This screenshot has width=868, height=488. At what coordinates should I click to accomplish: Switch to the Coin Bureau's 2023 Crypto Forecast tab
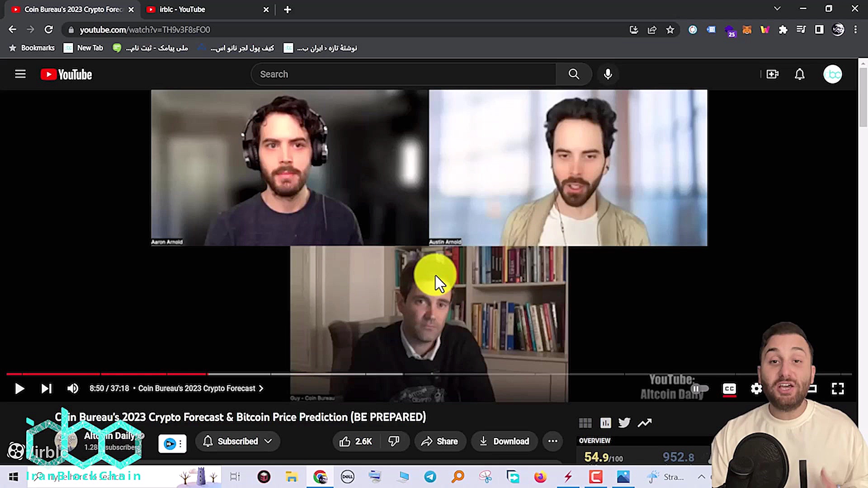click(x=72, y=9)
